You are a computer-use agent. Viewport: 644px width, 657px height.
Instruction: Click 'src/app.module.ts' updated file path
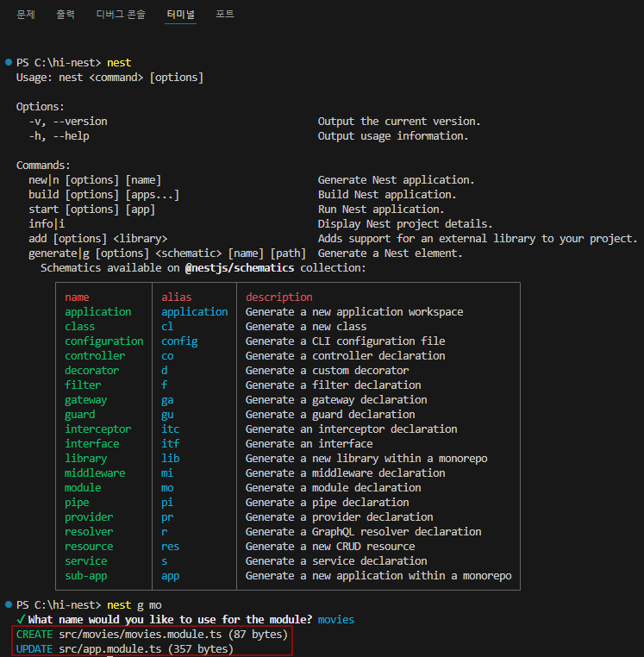109,649
